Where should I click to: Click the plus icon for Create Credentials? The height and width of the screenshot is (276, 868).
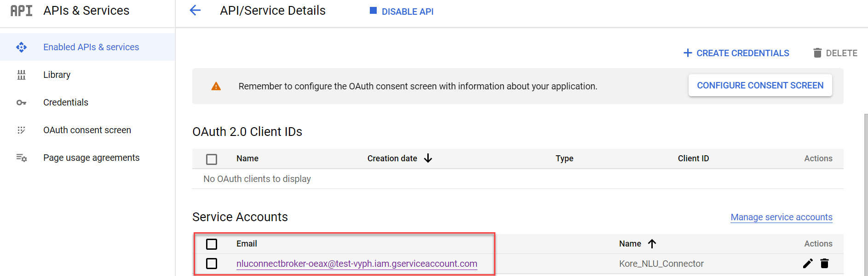[688, 53]
